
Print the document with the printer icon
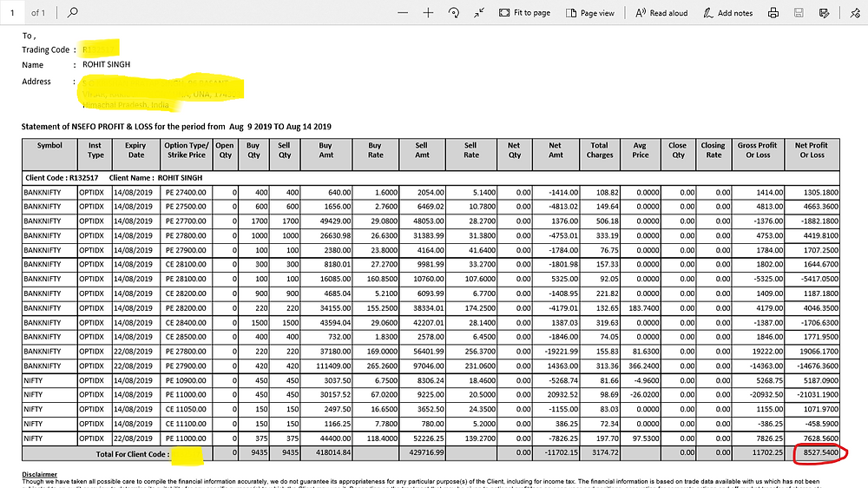773,13
